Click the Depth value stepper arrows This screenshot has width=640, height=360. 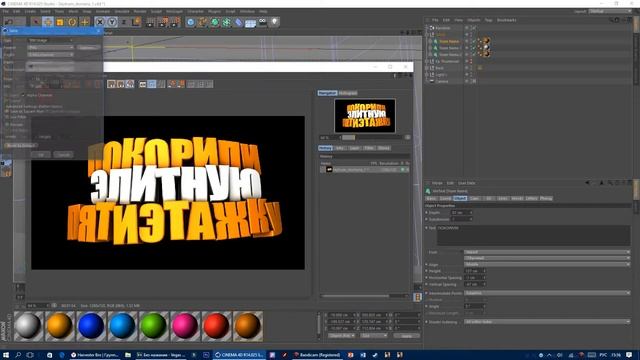point(471,213)
